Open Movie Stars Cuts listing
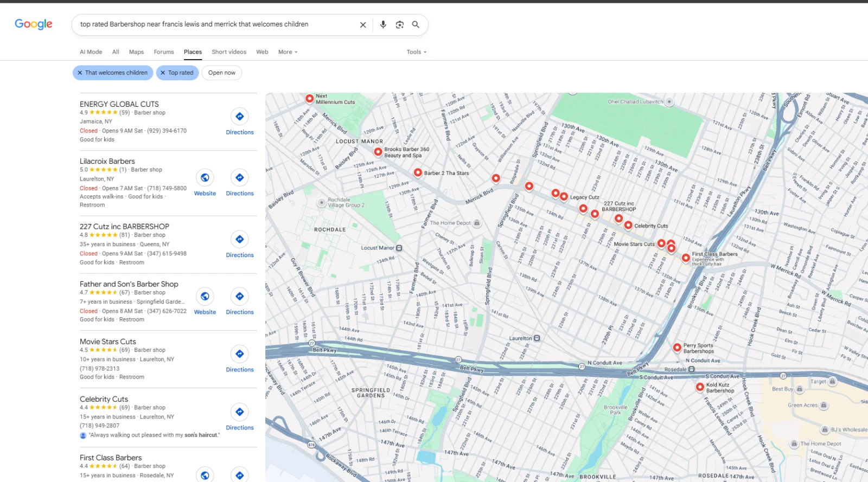The image size is (868, 482). [108, 342]
